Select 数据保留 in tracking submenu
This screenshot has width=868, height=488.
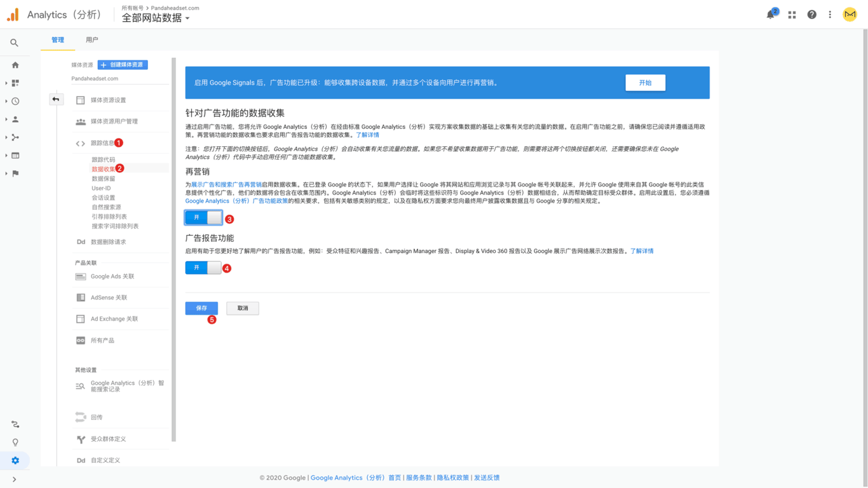pyautogui.click(x=103, y=179)
